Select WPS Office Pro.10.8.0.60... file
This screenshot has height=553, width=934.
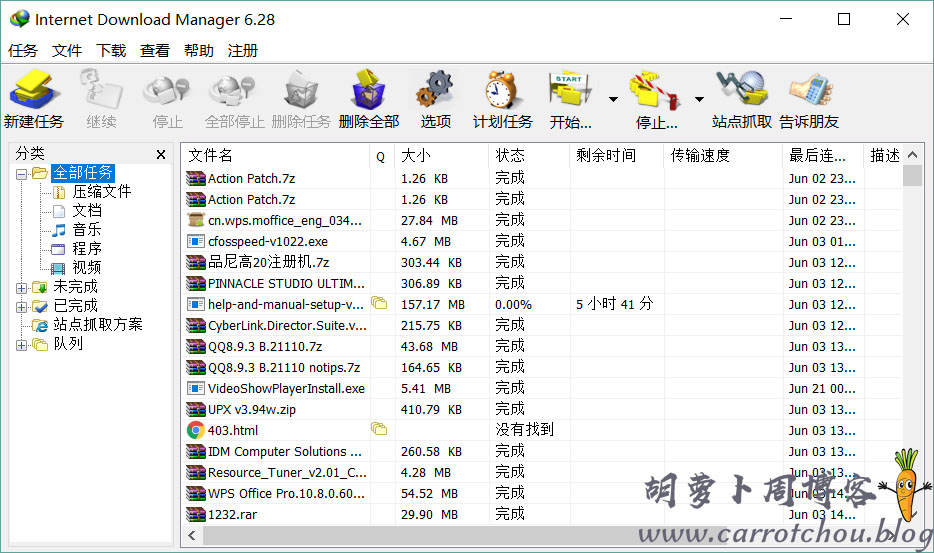[286, 493]
